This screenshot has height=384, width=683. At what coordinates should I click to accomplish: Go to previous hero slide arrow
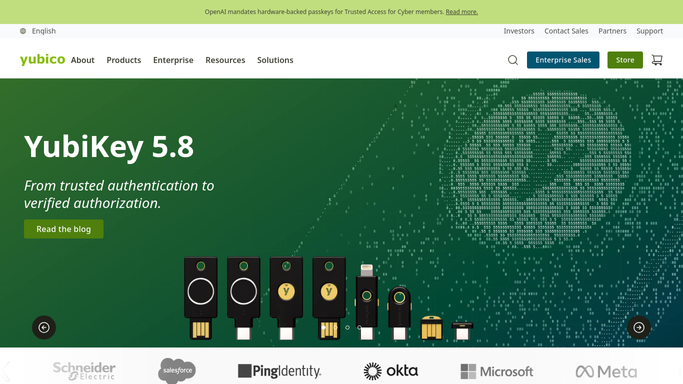[44, 327]
